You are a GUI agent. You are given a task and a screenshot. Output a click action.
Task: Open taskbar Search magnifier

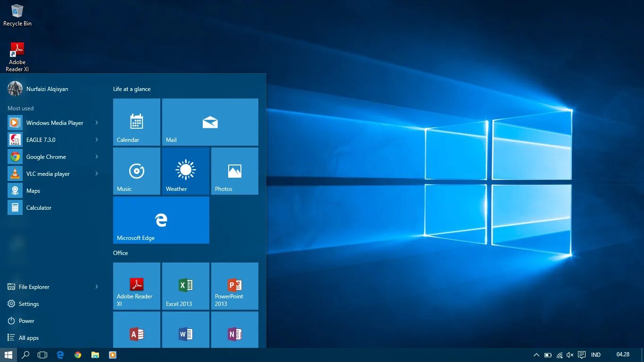26,355
